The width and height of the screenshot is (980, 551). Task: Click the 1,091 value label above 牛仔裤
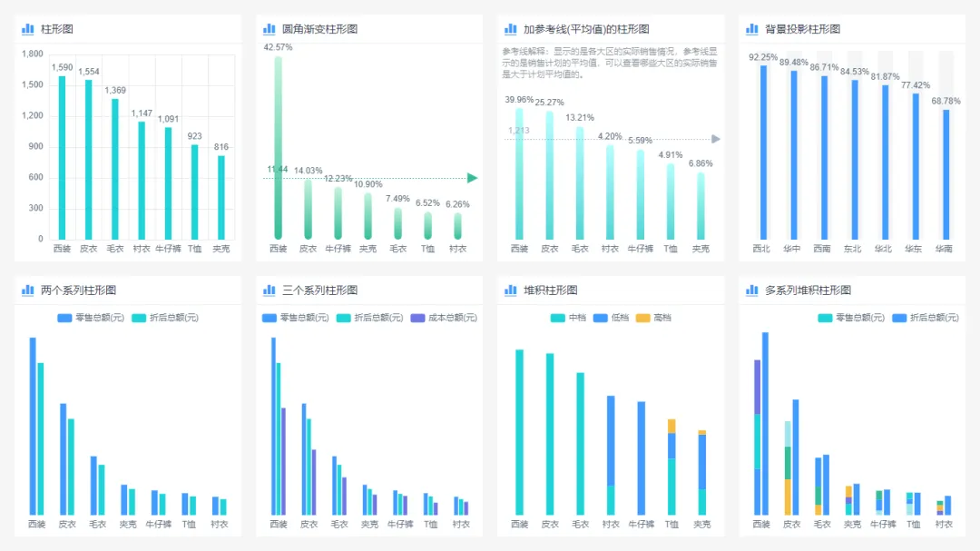tap(168, 119)
